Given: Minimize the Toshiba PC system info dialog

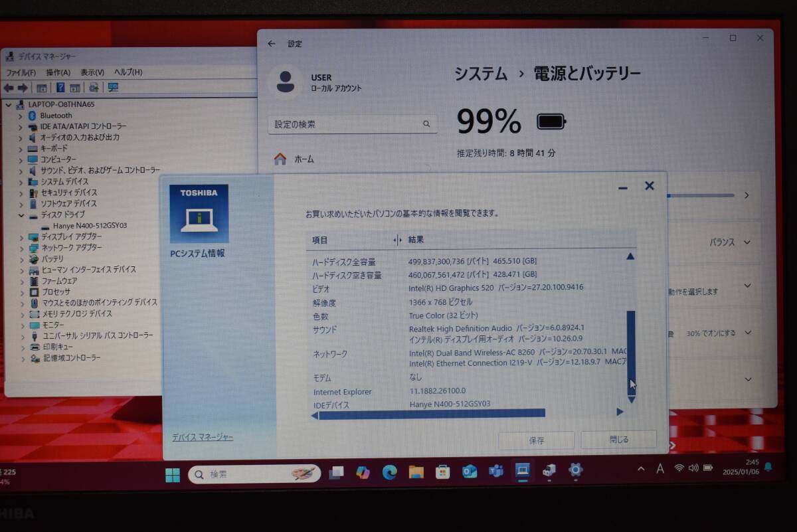Looking at the screenshot, I should click(622, 188).
